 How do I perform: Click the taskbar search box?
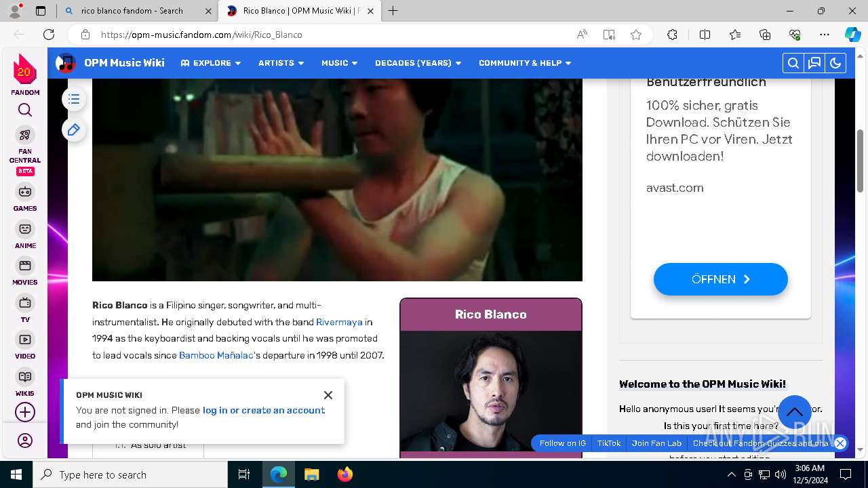(130, 474)
